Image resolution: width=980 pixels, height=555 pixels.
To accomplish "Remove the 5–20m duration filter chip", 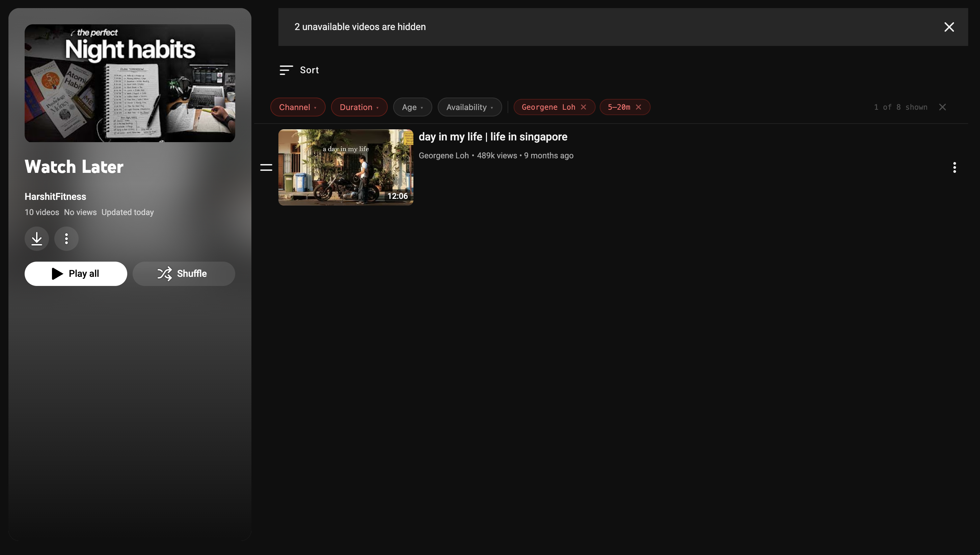I will [x=638, y=107].
